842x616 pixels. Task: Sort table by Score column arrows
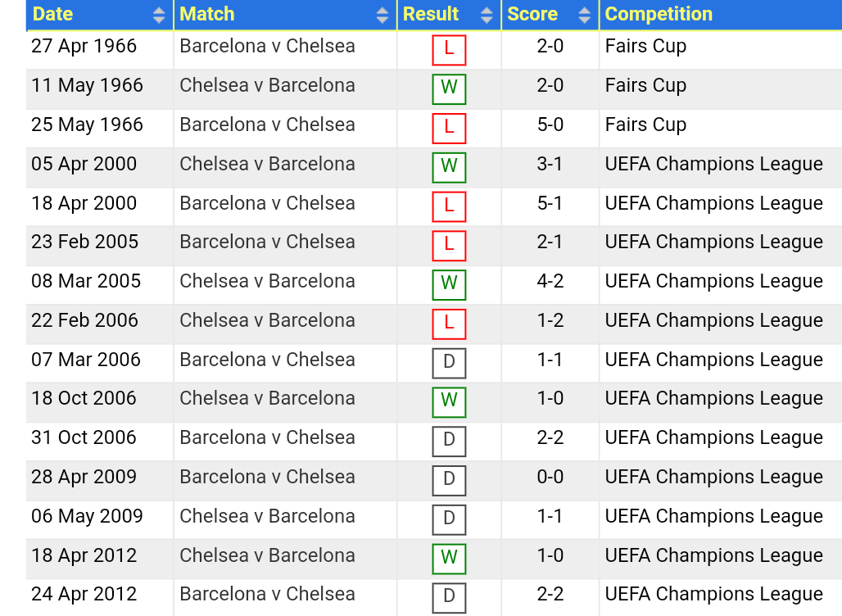[584, 15]
